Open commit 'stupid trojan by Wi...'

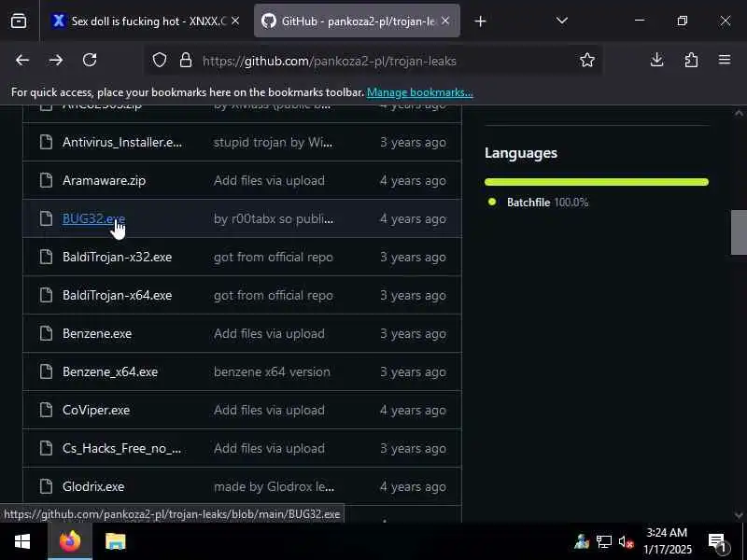point(273,142)
